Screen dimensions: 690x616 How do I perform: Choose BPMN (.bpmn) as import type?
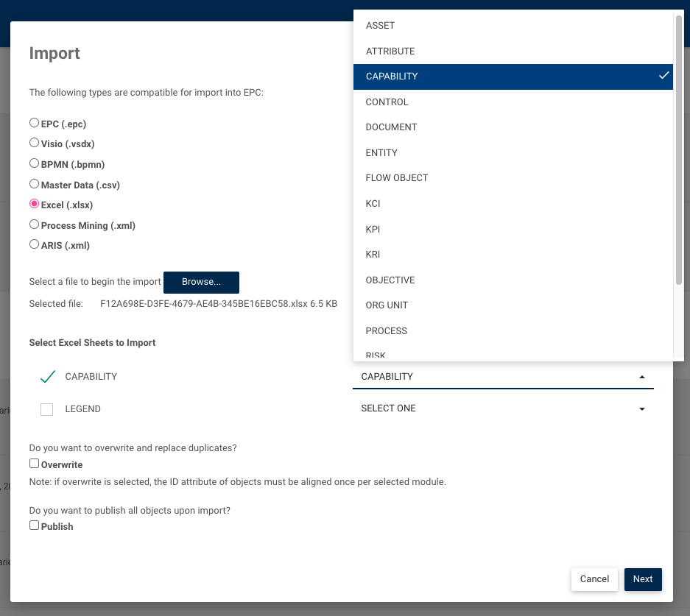[34, 163]
